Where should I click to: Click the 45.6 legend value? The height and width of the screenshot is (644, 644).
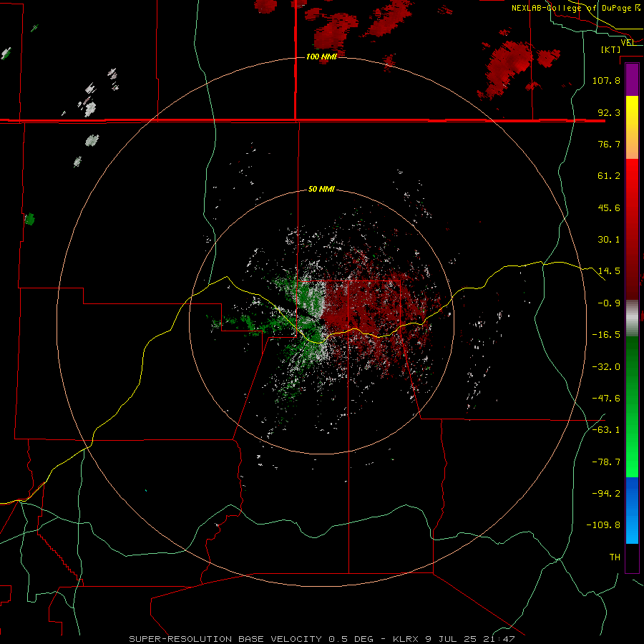click(x=609, y=208)
